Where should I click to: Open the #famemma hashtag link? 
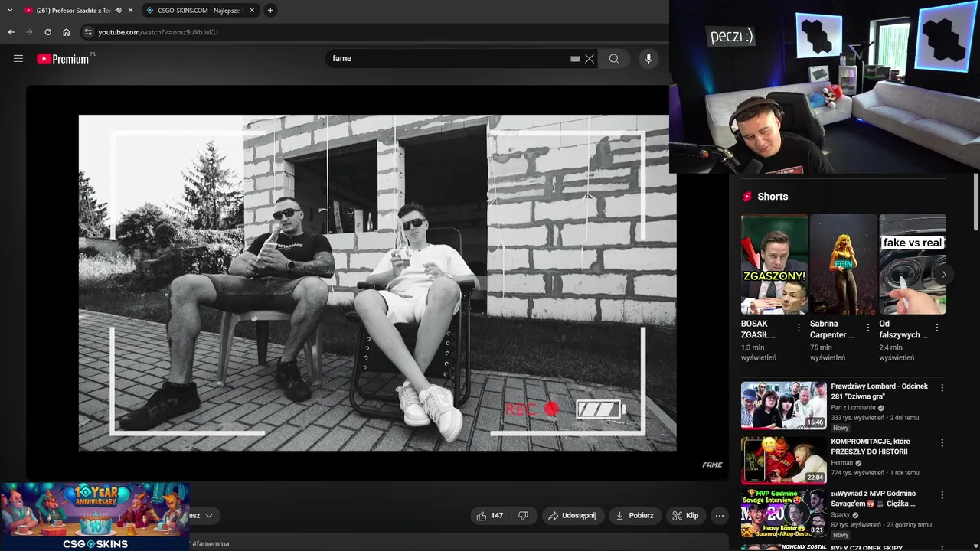(x=211, y=544)
